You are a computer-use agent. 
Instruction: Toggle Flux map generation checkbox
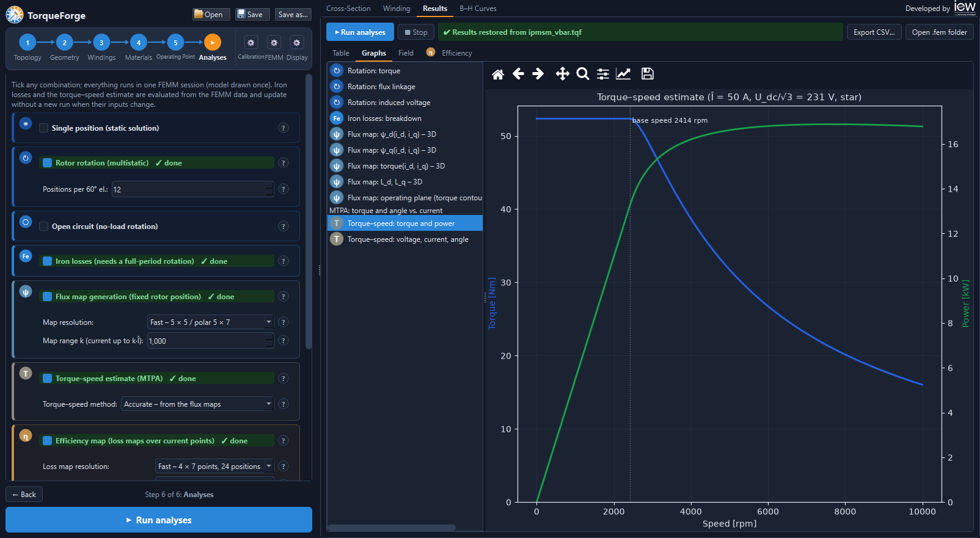point(47,297)
